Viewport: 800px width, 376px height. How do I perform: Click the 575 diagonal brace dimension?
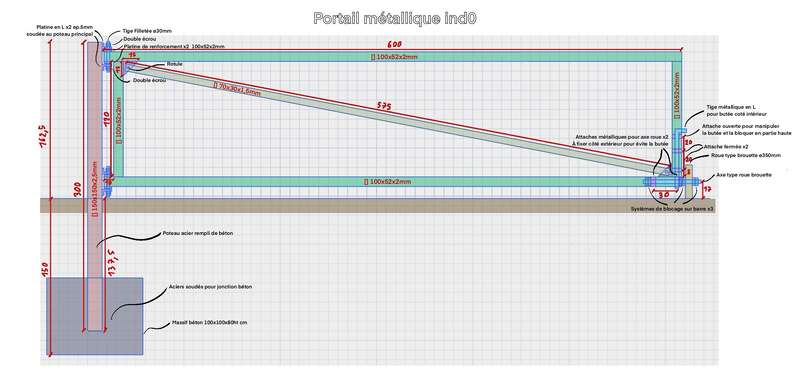pos(385,106)
